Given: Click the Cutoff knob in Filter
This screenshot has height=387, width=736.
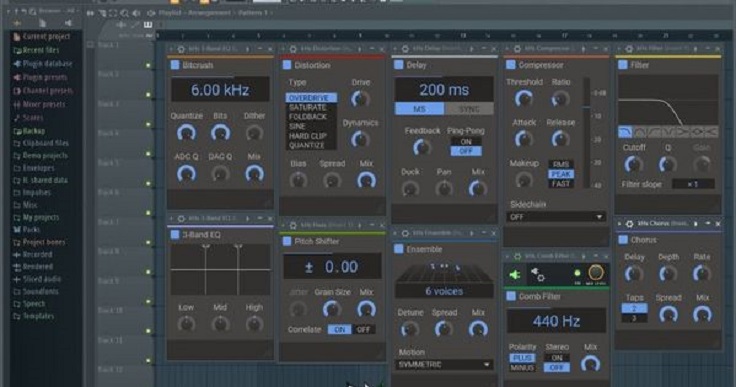Looking at the screenshot, I should click(633, 164).
